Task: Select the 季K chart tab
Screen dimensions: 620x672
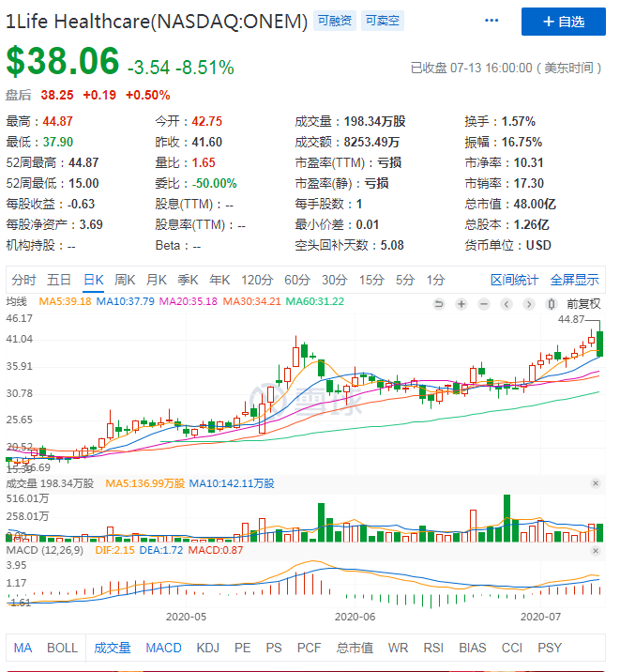Action: pos(188,280)
